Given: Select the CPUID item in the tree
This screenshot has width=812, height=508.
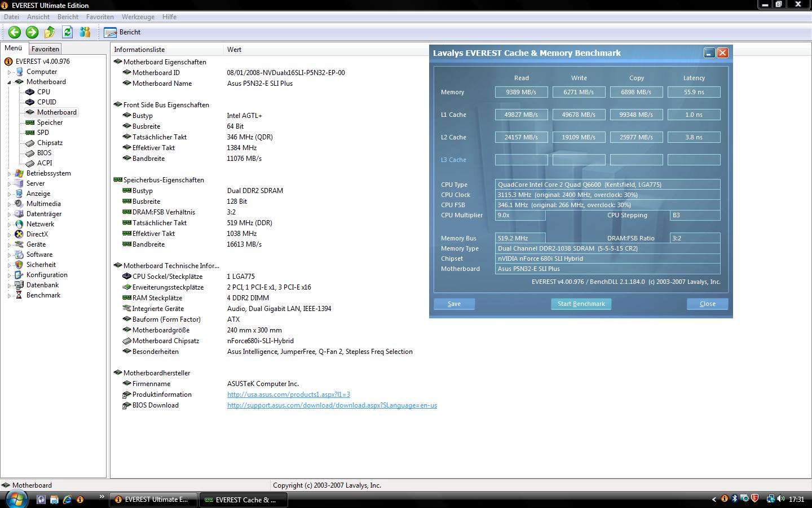Looking at the screenshot, I should click(x=46, y=102).
